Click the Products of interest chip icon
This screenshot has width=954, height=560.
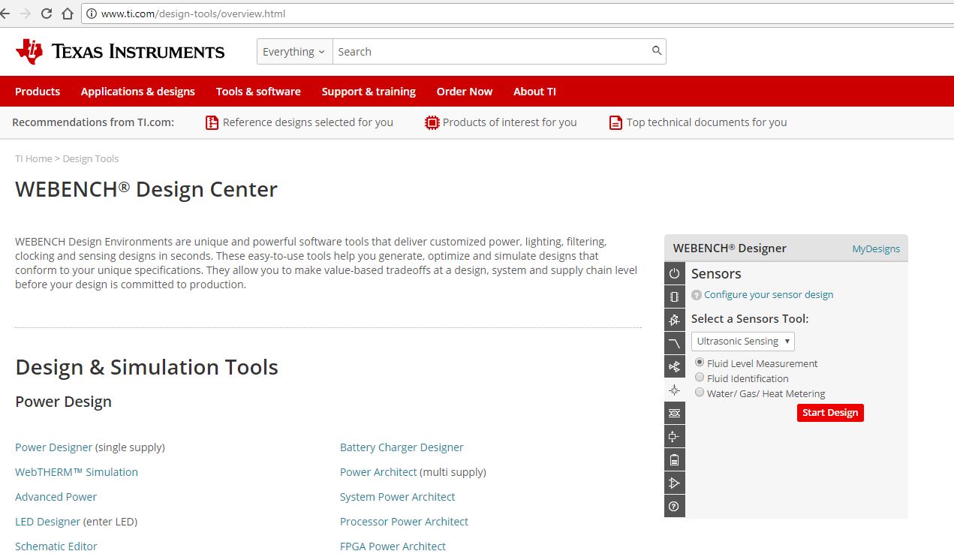coord(432,122)
